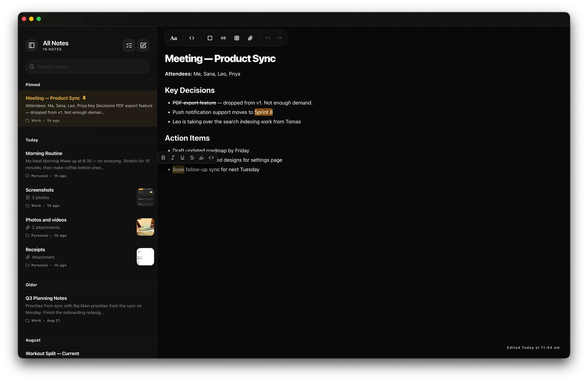Open the Screenshots note
The image size is (588, 382).
pos(87,197)
